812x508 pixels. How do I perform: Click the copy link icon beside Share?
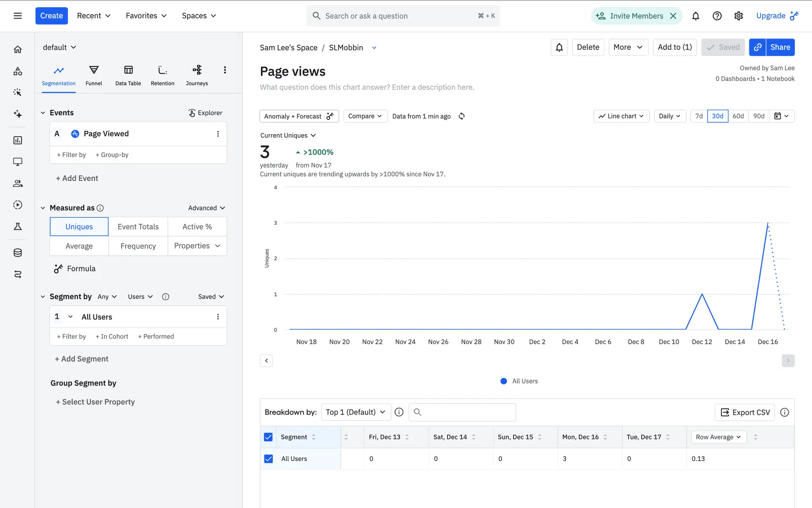[x=757, y=47]
